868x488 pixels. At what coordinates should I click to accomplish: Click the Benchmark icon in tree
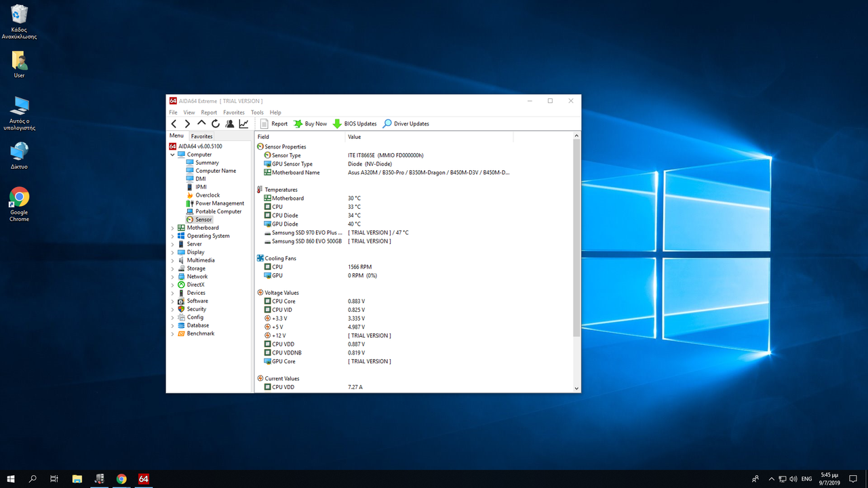click(181, 333)
